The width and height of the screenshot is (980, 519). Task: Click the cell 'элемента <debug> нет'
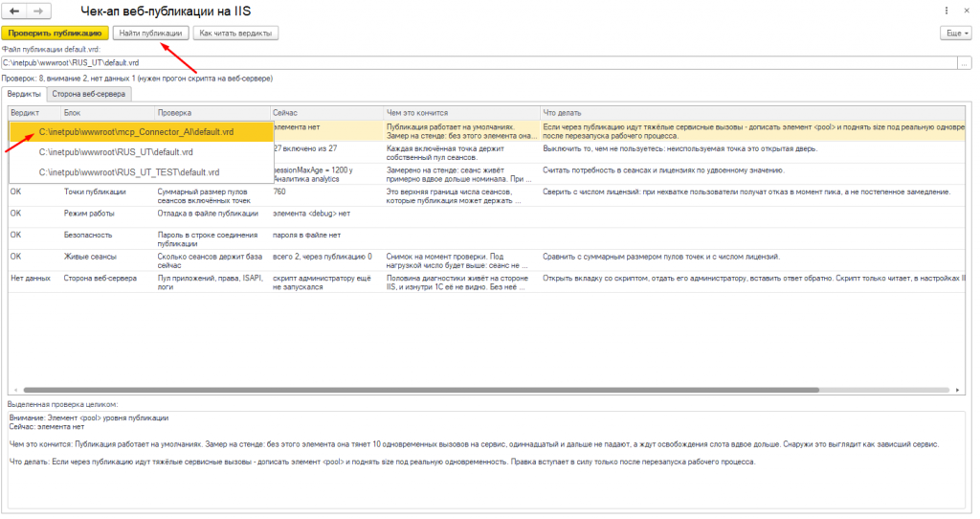pos(327,217)
